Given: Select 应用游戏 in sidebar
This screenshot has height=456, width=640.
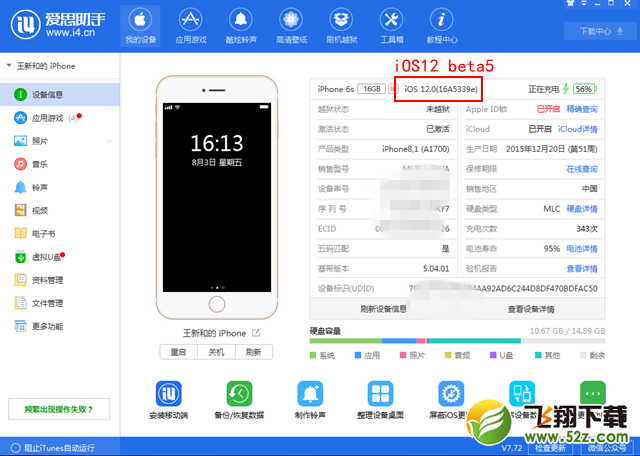Looking at the screenshot, I should [x=60, y=118].
